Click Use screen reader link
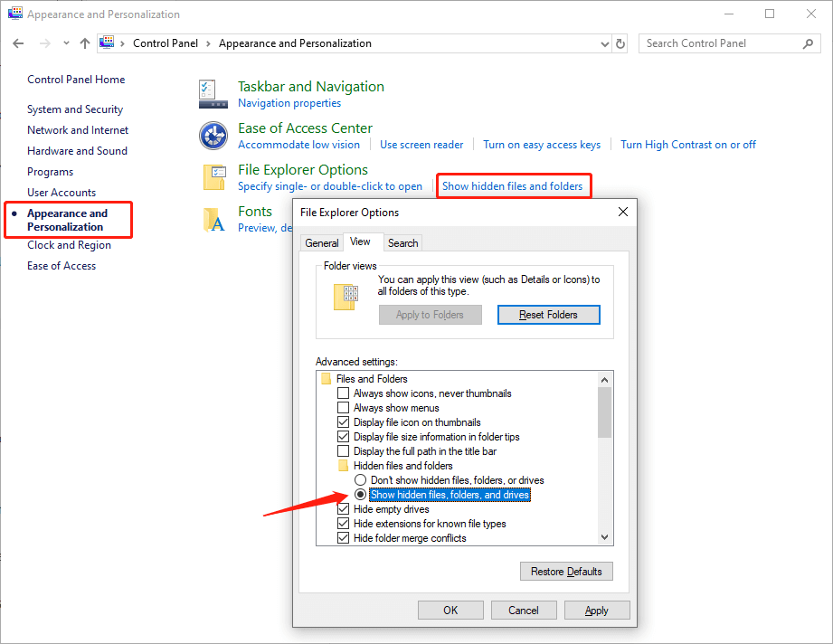The width and height of the screenshot is (833, 644). tap(421, 145)
